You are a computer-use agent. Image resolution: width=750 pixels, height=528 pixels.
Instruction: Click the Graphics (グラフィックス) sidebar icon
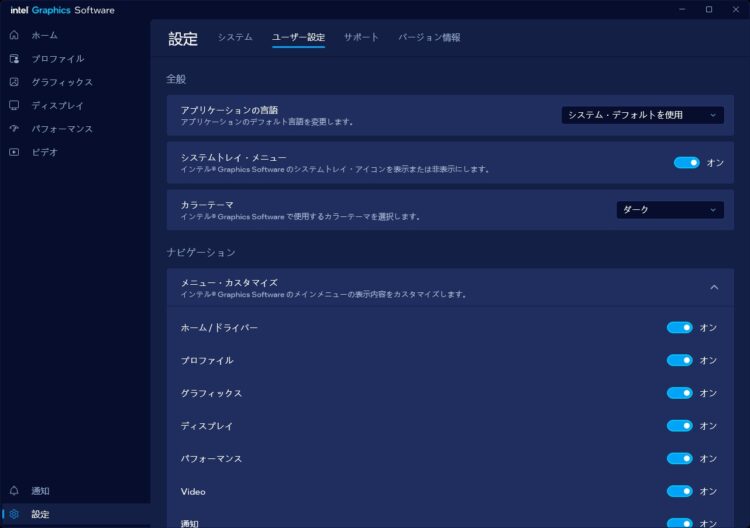pos(14,82)
